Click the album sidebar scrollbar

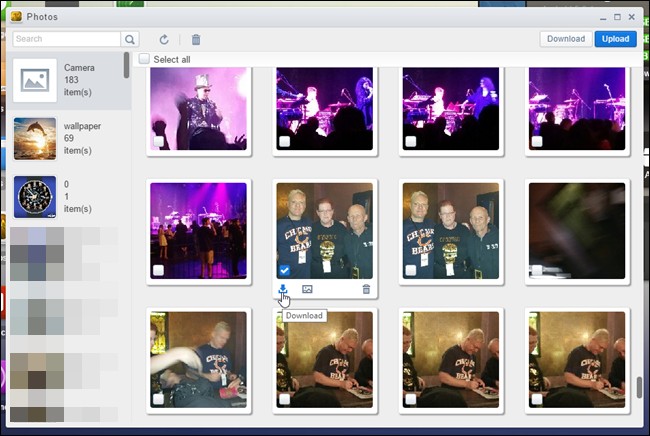126,65
